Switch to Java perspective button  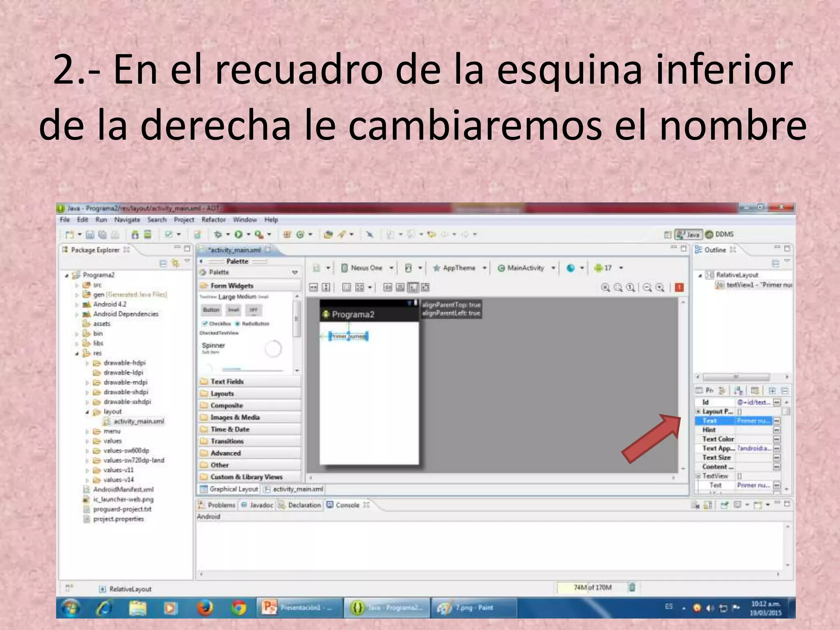[689, 234]
